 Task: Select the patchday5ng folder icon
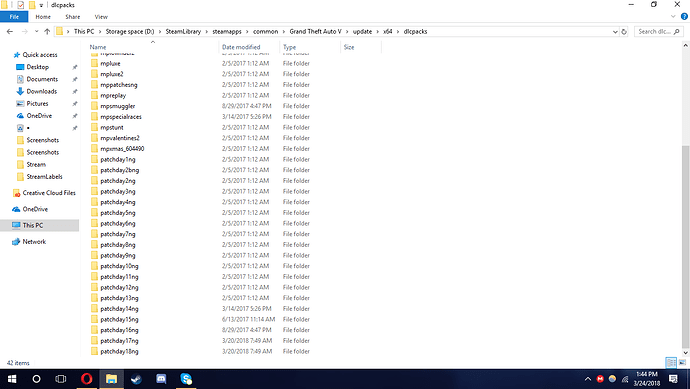coord(94,213)
